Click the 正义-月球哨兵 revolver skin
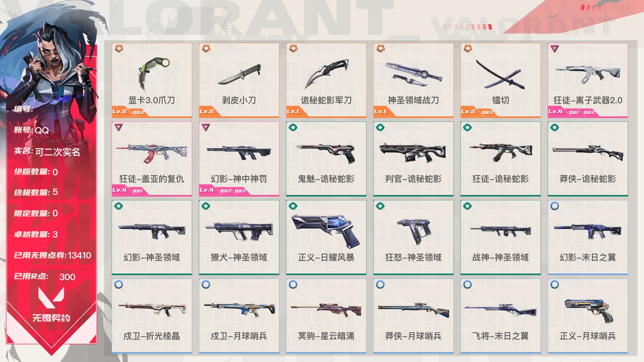Image resolution: width=644 pixels, height=362 pixels. [588, 316]
